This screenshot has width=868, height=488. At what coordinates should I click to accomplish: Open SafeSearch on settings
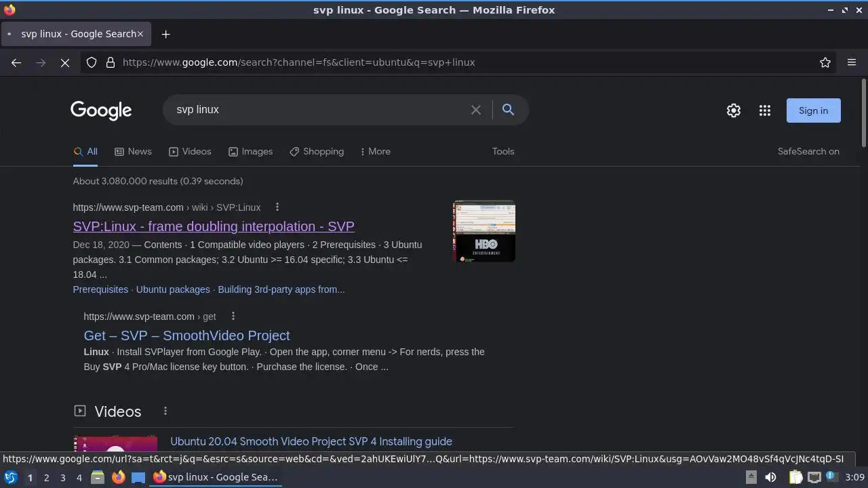[808, 152]
